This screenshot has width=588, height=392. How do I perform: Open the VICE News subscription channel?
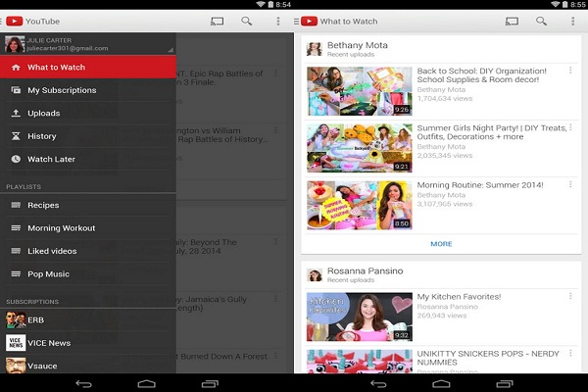88,343
